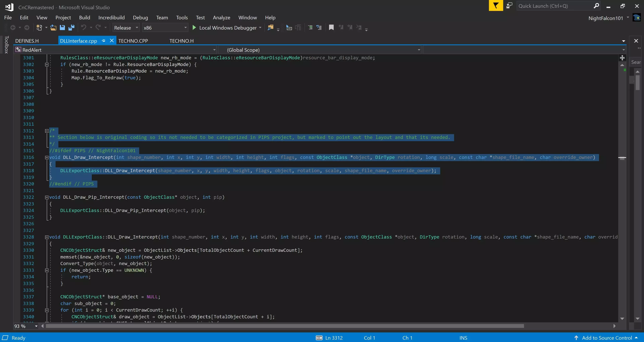
Task: Click Add to Source Control
Action: click(607, 338)
